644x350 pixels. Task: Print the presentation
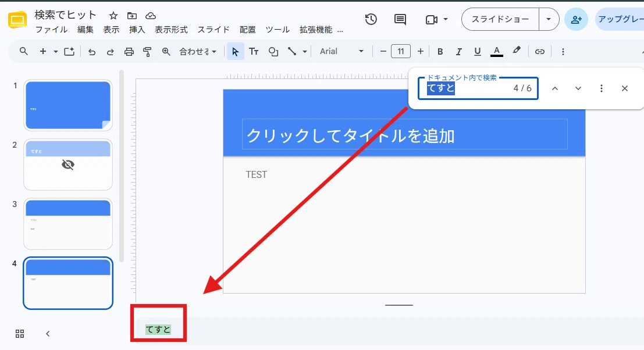pyautogui.click(x=129, y=52)
